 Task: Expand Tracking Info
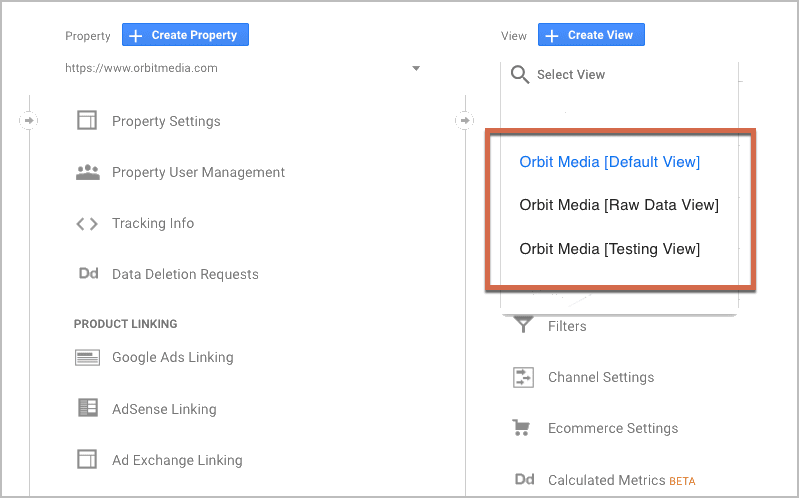click(153, 223)
